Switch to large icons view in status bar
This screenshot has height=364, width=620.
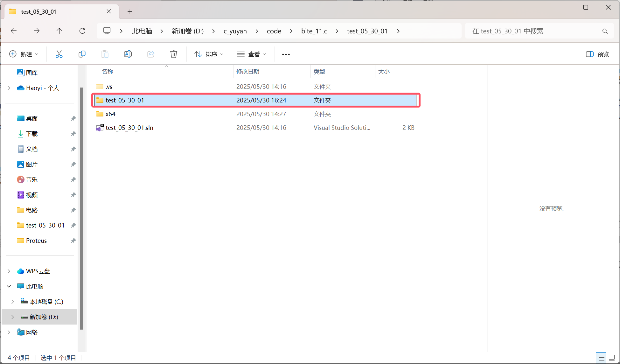(612, 358)
